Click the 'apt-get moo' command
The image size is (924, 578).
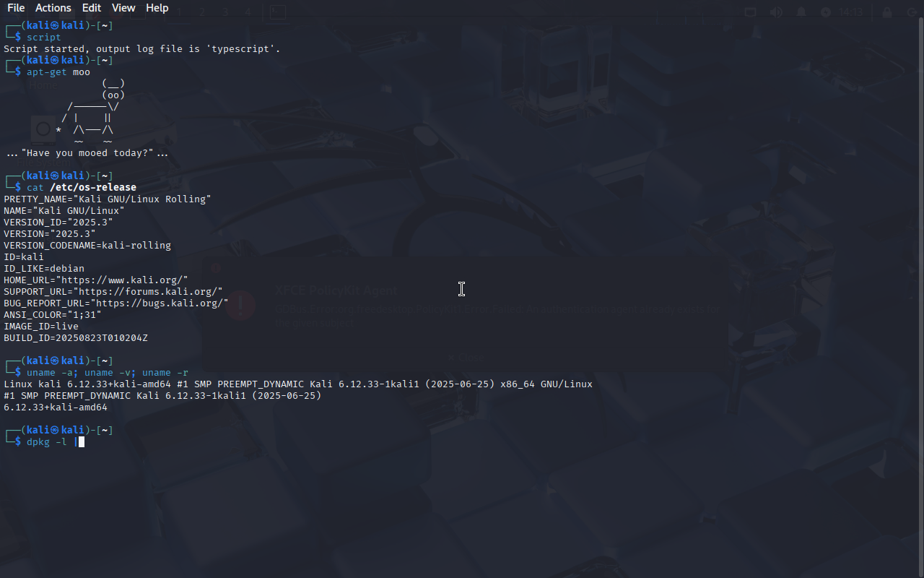coord(58,72)
